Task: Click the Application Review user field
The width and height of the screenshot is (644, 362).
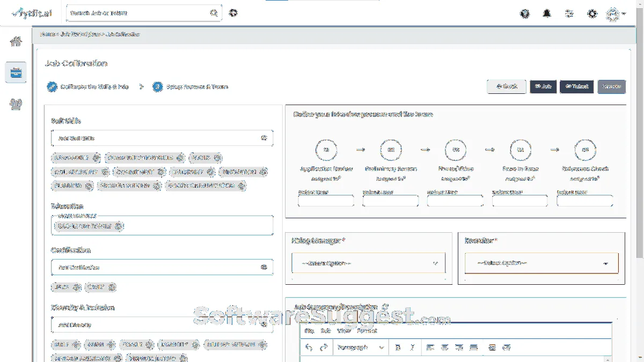Action: [326, 201]
